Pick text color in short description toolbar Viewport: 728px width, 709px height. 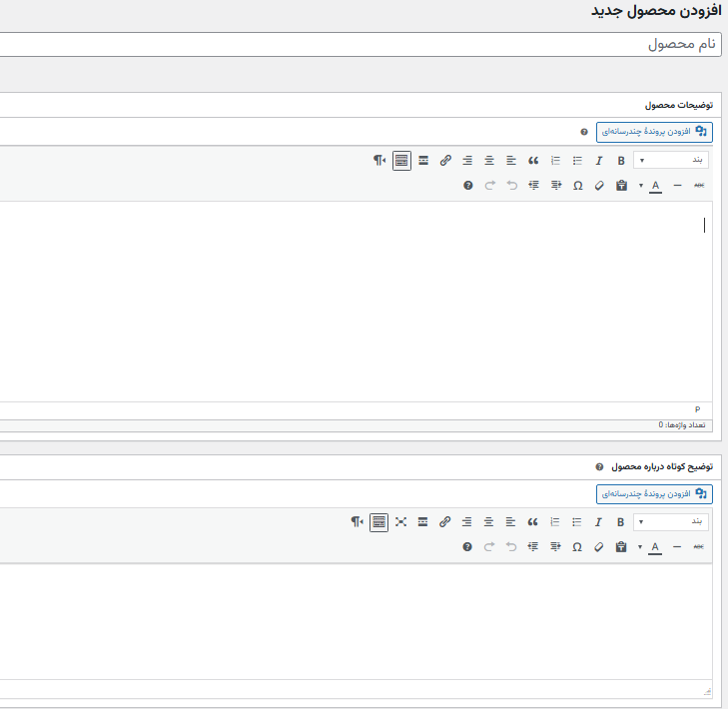(655, 547)
